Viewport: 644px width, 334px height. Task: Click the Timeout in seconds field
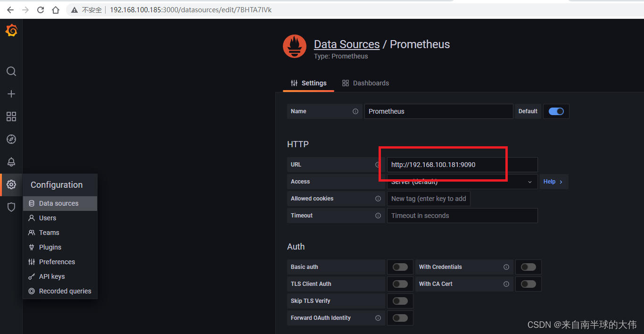tap(462, 216)
